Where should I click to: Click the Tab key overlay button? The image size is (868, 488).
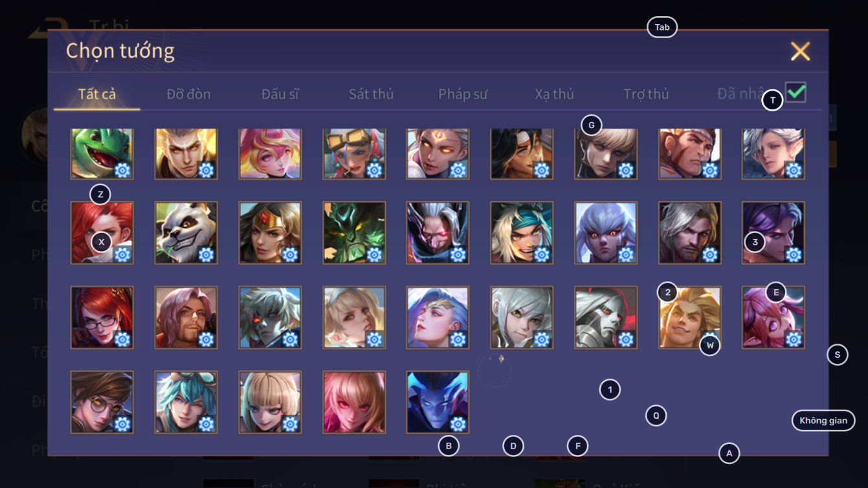click(662, 27)
